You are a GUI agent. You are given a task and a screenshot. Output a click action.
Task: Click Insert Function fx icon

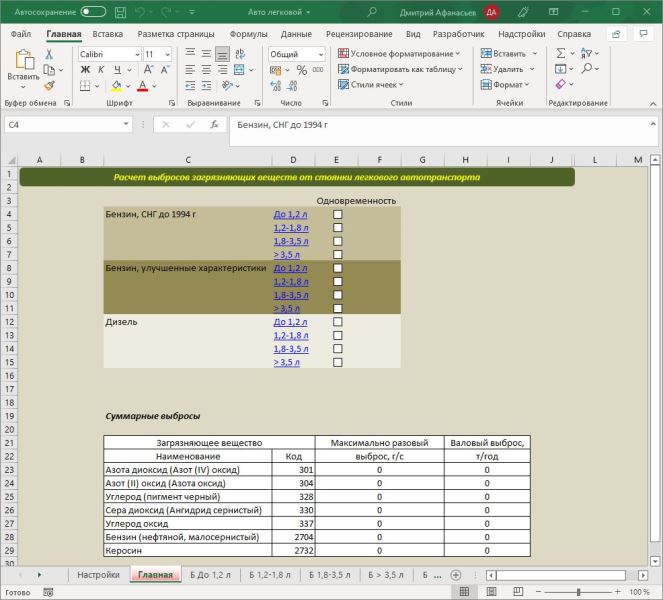click(x=214, y=124)
